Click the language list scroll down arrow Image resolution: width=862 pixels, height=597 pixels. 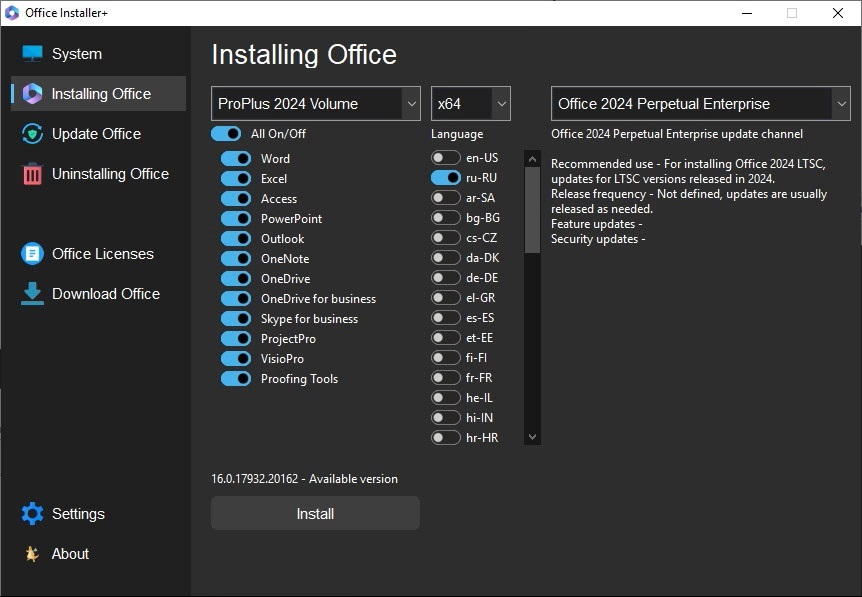click(532, 437)
